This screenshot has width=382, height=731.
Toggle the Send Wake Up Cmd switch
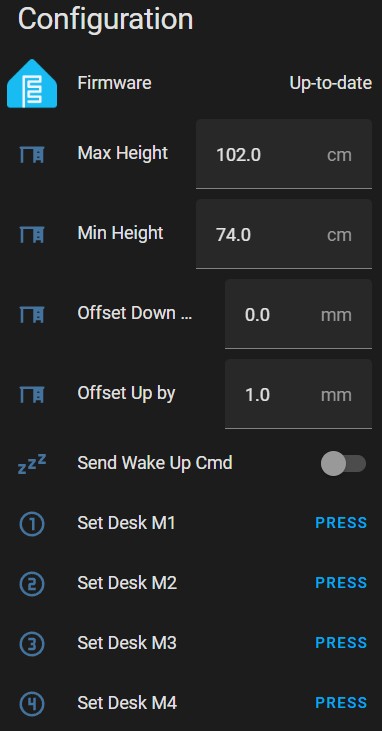(343, 464)
